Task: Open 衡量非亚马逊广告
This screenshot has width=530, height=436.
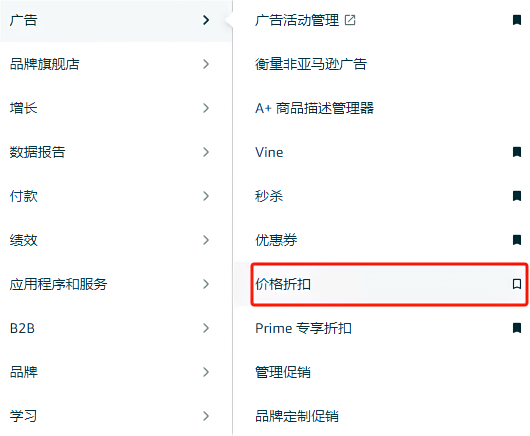Action: (311, 64)
